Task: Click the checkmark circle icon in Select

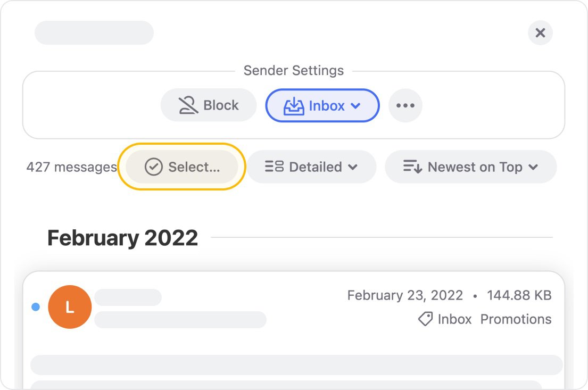Action: coord(154,167)
